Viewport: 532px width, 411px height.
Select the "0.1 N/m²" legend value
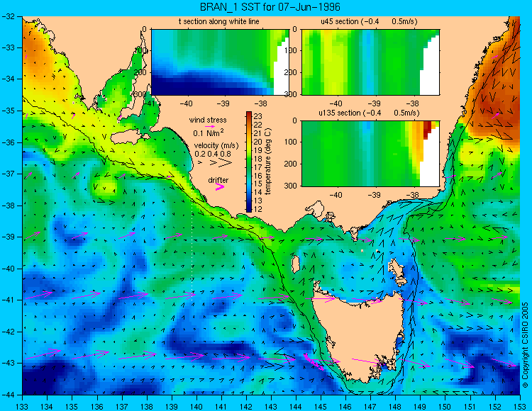(x=209, y=133)
